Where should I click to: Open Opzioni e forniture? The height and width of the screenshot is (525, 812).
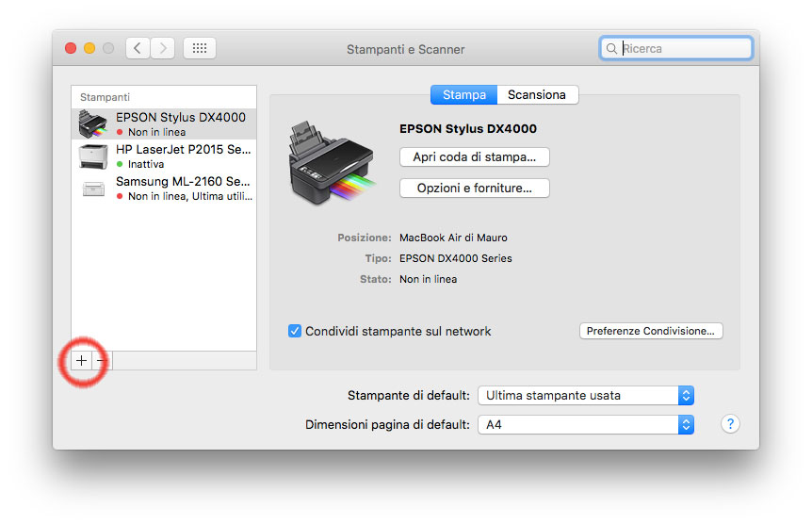coord(475,189)
